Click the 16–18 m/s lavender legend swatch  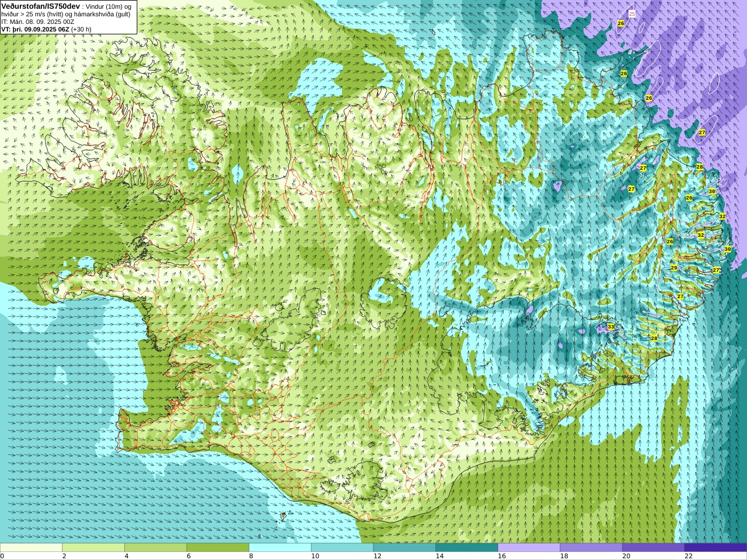(x=529, y=547)
